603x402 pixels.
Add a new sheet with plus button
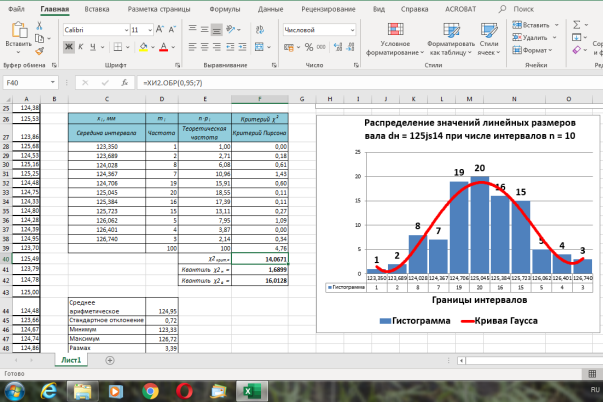[110, 360]
